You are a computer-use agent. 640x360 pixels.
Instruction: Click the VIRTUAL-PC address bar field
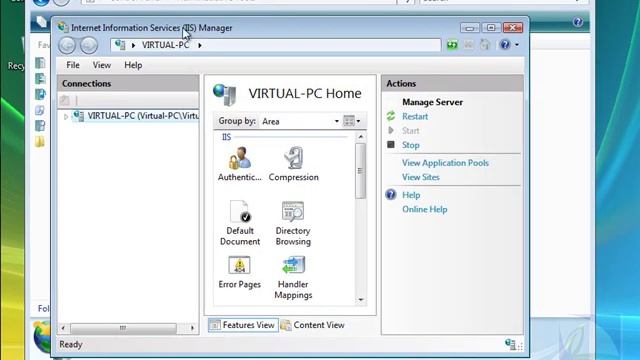276,45
